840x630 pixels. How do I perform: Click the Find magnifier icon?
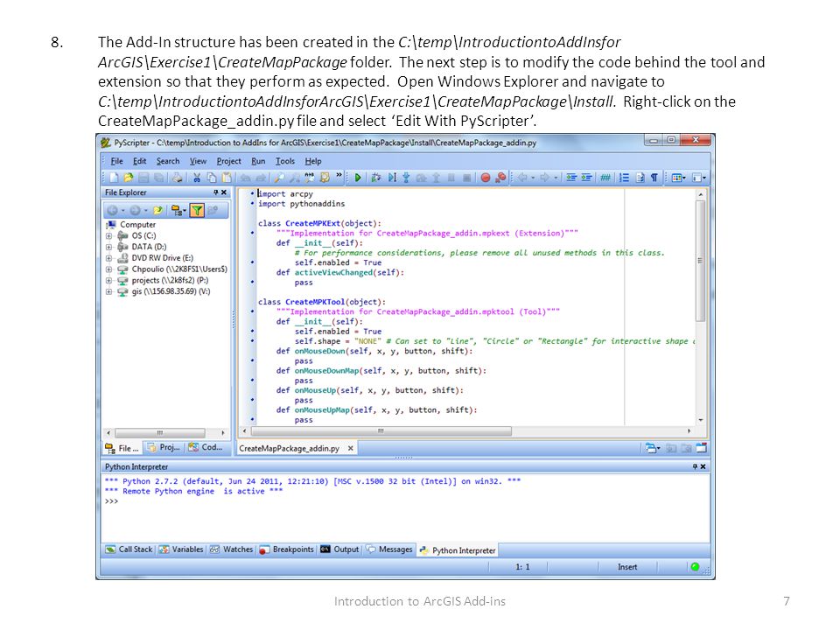click(279, 178)
